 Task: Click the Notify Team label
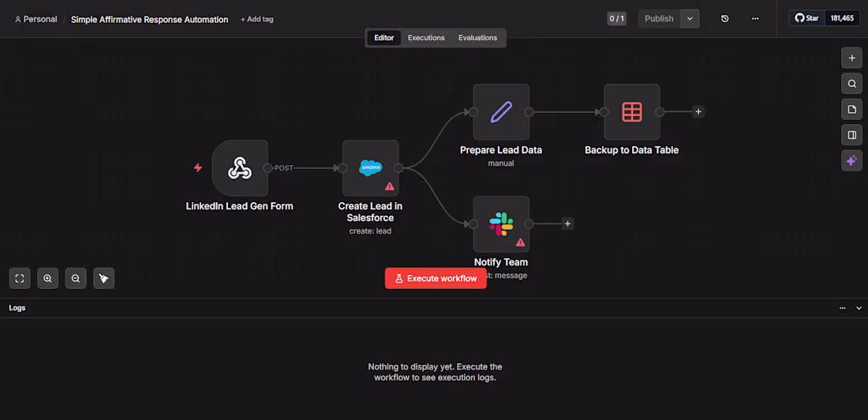coord(501,262)
